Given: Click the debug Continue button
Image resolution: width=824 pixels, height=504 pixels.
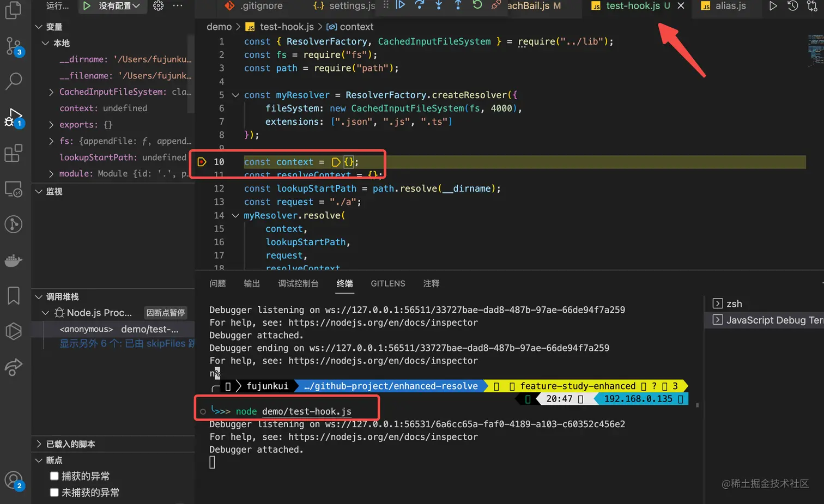Looking at the screenshot, I should pyautogui.click(x=401, y=5).
